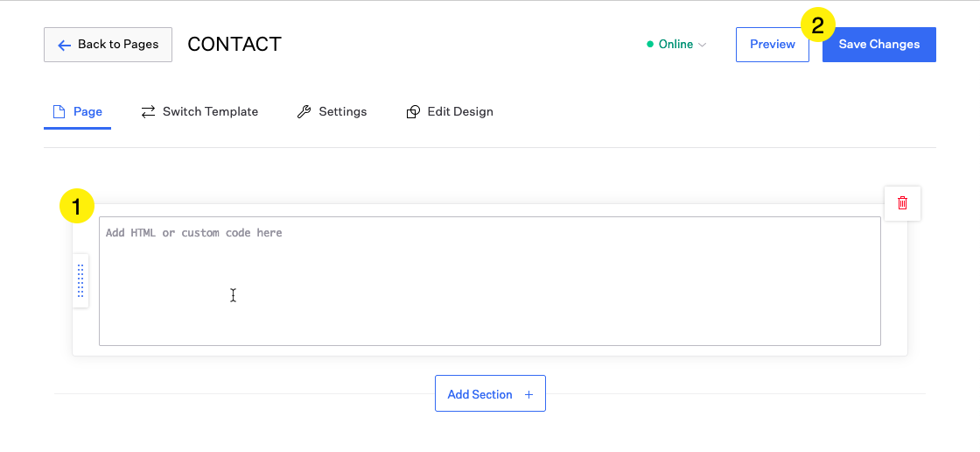The image size is (980, 452).
Task: Open the page Preview
Action: coord(773,45)
